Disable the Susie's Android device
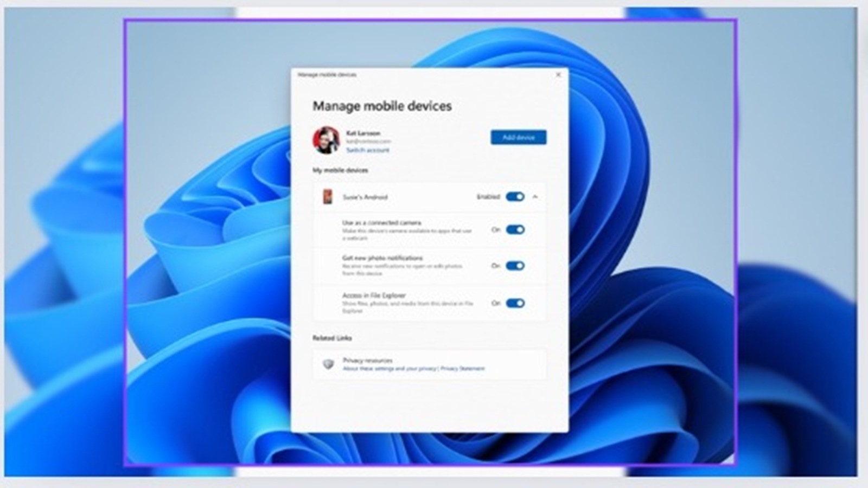Viewport: 868px width, 488px height. point(514,197)
